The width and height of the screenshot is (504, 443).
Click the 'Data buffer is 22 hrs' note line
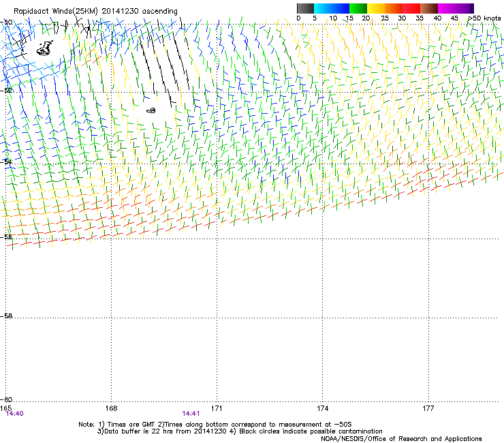(x=240, y=431)
